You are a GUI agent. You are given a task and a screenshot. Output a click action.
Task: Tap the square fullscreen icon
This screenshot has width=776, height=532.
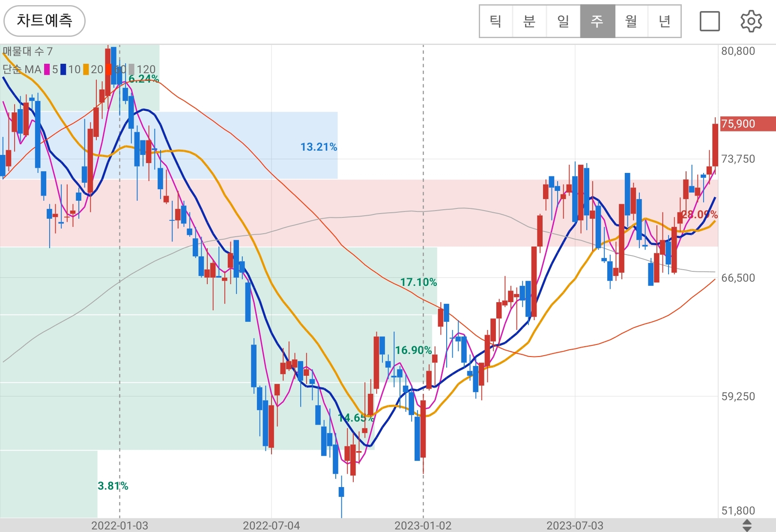710,21
